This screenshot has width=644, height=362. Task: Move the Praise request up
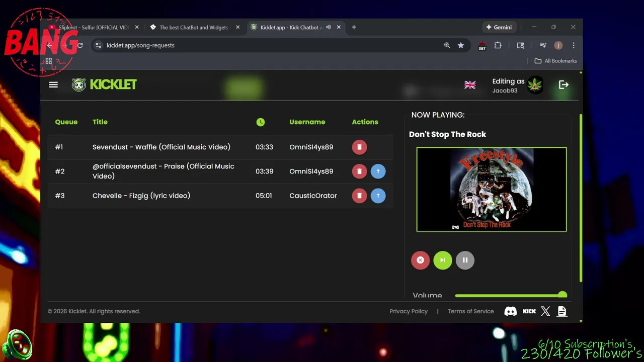tap(378, 171)
